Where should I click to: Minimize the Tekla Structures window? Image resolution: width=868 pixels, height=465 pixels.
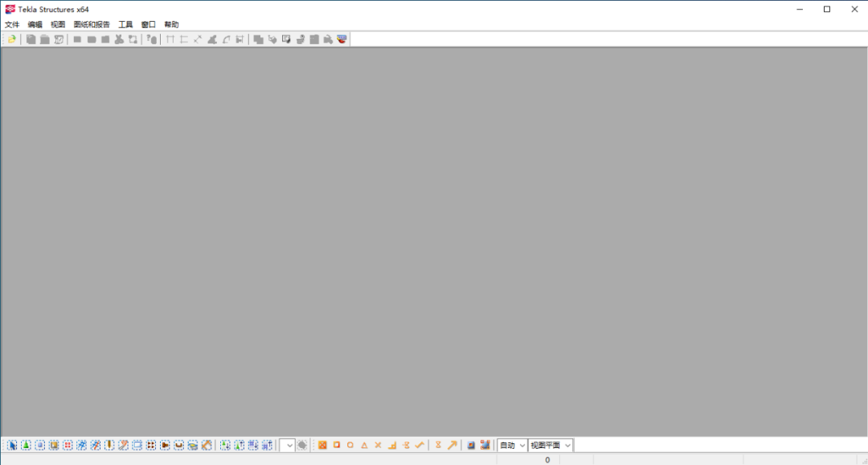pos(800,10)
